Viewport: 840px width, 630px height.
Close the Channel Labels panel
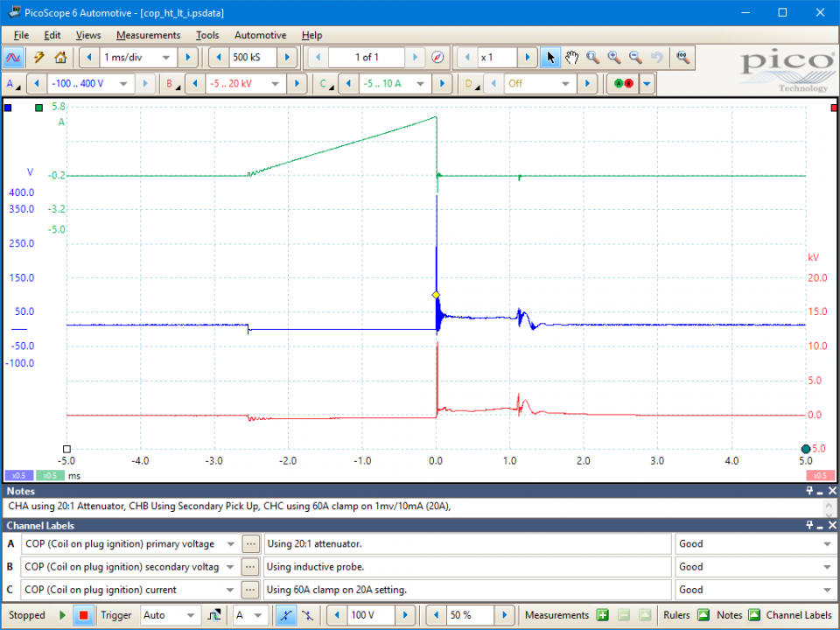tap(832, 526)
